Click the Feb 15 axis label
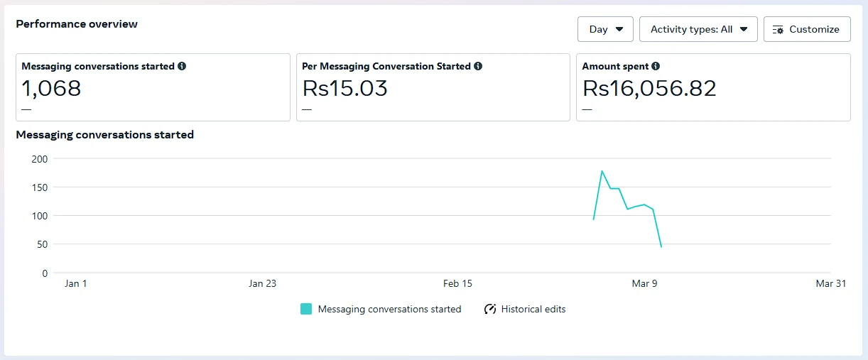 click(457, 283)
